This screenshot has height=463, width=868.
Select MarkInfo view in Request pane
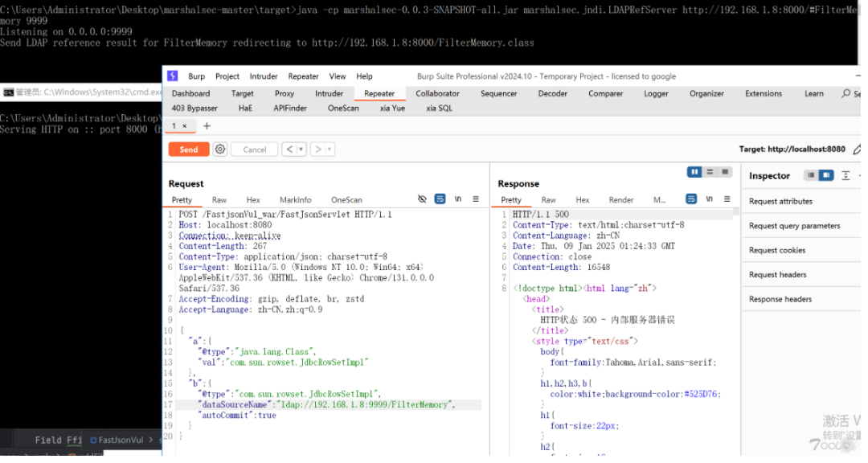pyautogui.click(x=296, y=200)
